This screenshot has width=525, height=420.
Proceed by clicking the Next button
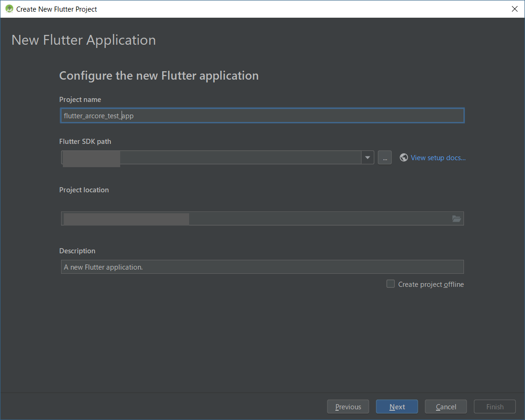397,406
